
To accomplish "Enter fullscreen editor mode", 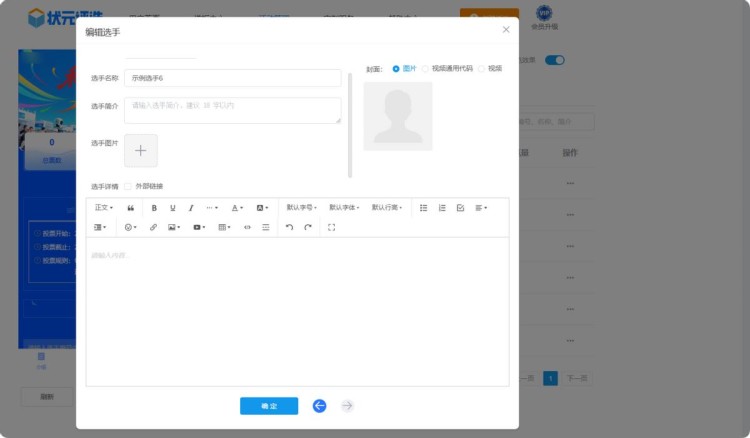I will pyautogui.click(x=331, y=227).
